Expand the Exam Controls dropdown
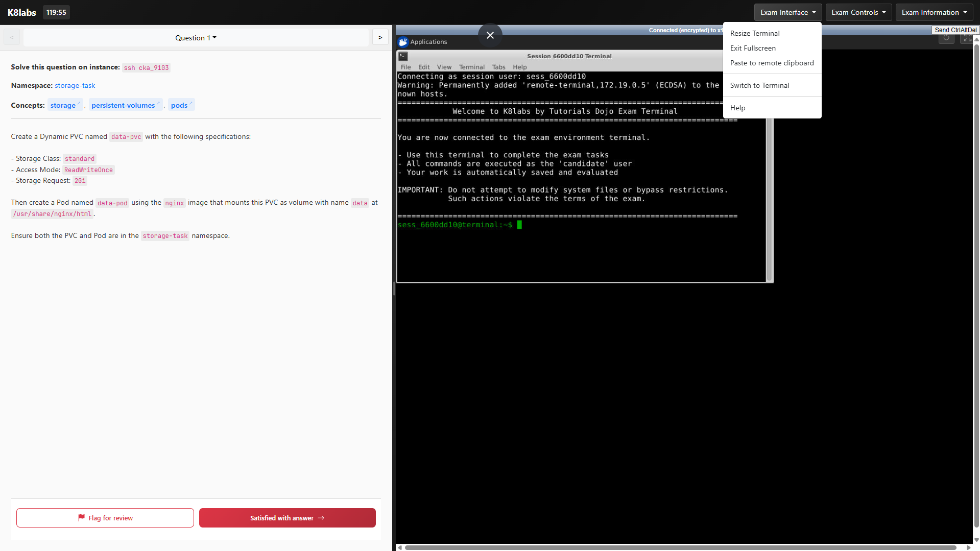 tap(858, 12)
